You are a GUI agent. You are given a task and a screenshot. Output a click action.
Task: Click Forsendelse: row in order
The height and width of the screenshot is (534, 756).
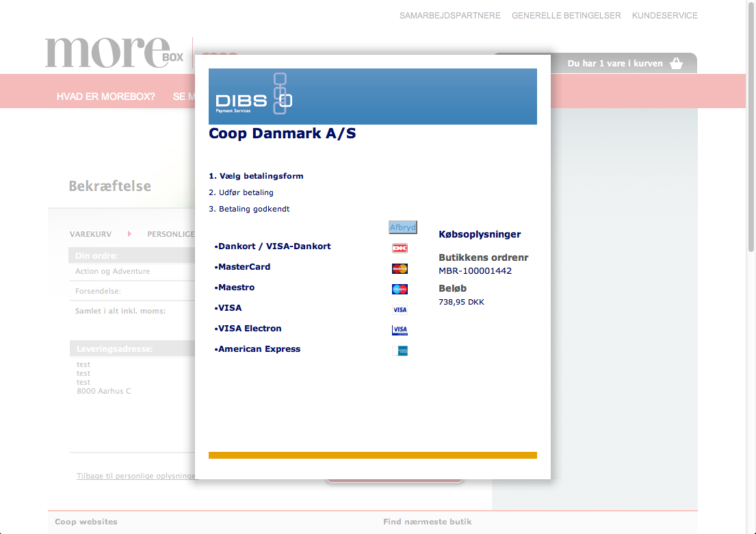(x=131, y=291)
